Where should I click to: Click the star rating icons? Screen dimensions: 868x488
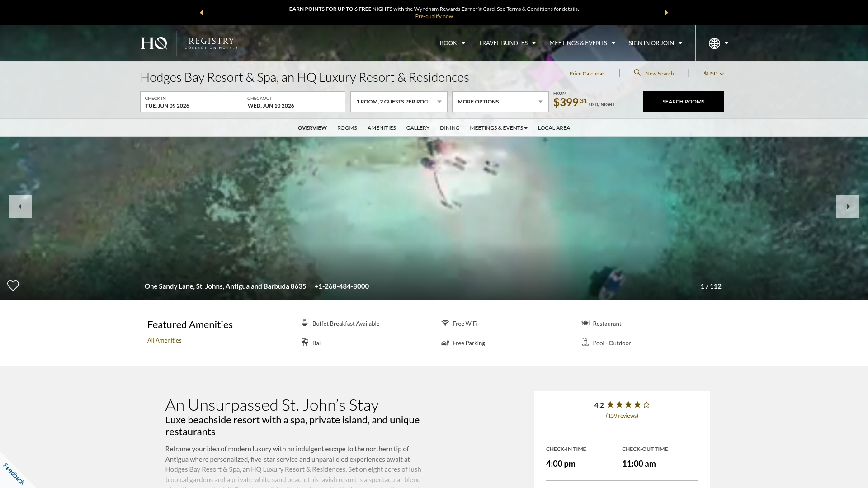pyautogui.click(x=628, y=405)
